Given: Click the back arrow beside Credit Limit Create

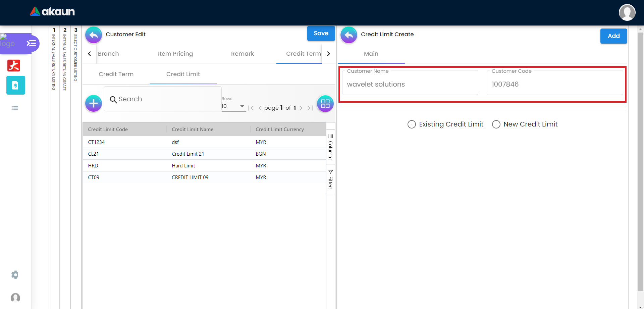Looking at the screenshot, I should 349,35.
